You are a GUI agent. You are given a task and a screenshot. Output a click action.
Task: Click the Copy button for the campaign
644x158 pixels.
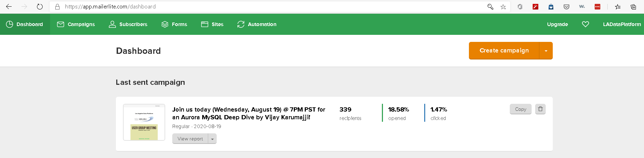point(520,109)
